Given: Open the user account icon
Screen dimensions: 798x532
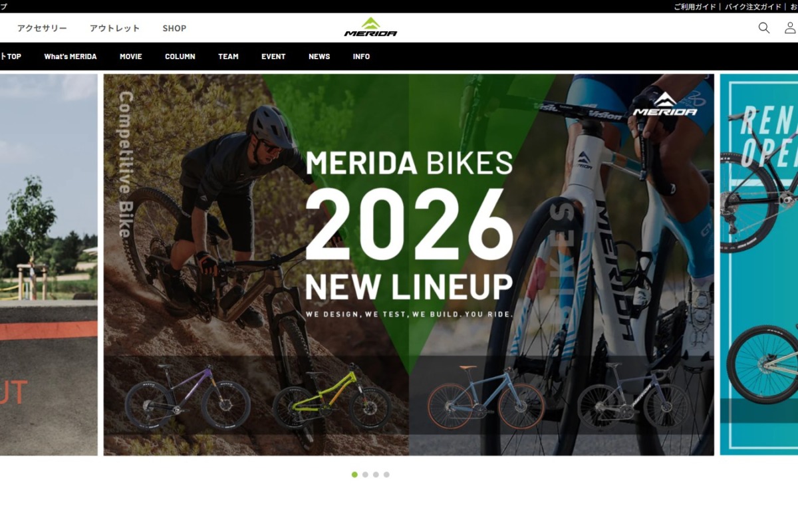Looking at the screenshot, I should (790, 28).
